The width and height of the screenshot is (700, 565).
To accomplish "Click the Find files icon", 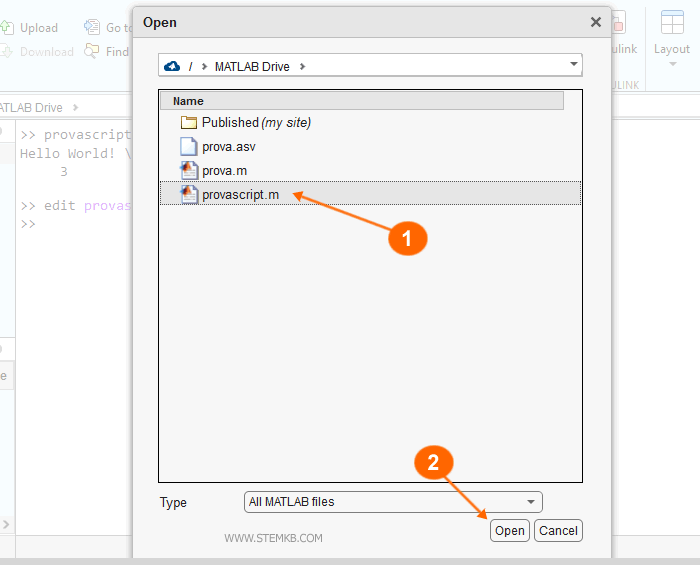I will 92,52.
